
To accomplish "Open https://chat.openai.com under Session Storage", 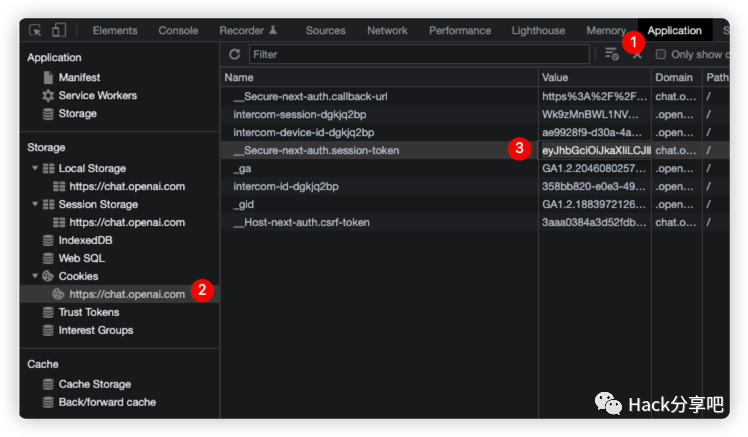I will (x=127, y=222).
